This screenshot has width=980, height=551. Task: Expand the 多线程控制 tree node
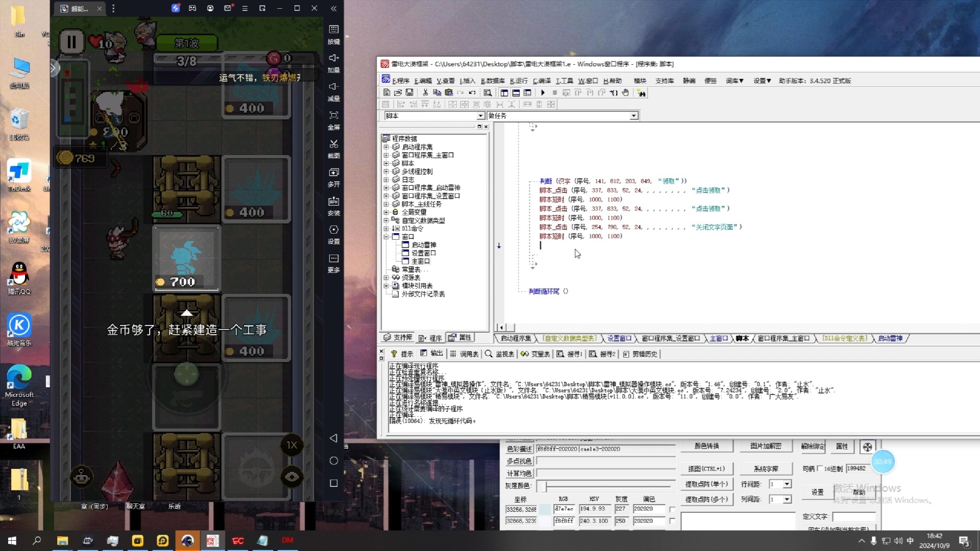386,171
